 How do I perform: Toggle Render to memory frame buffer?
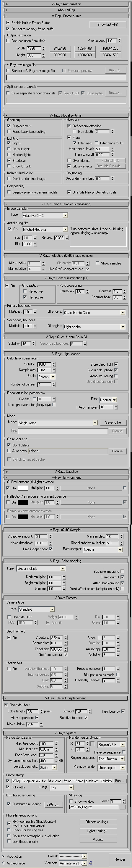point(8,29)
